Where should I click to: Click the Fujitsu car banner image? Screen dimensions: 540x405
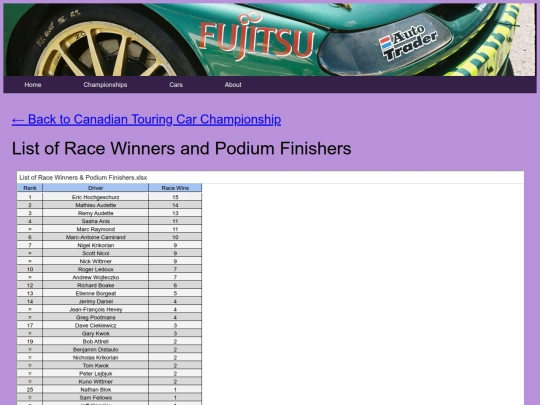point(270,40)
